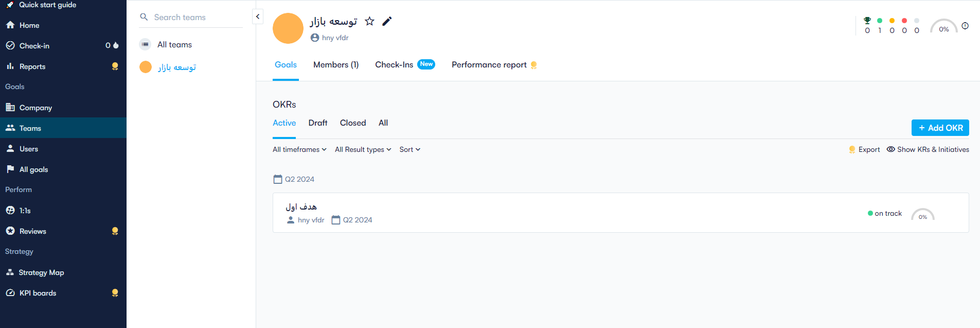Click hny vfdr owner on objective row
This screenshot has height=328, width=980.
coord(311,220)
